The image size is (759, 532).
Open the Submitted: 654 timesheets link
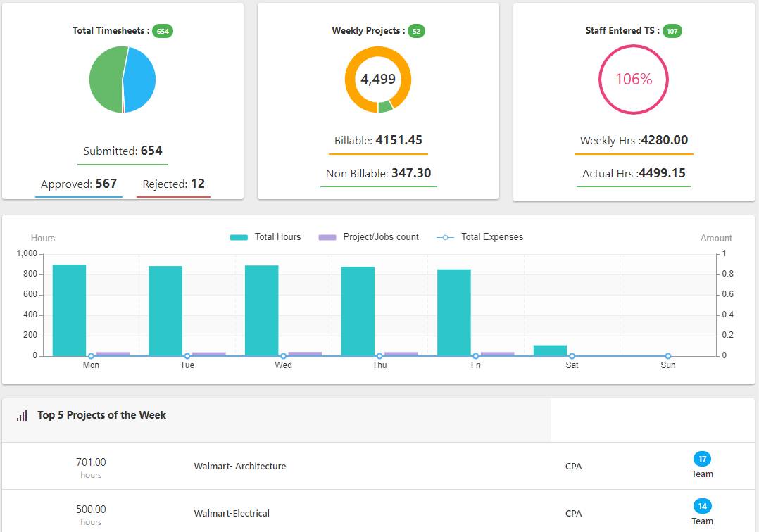click(x=123, y=151)
